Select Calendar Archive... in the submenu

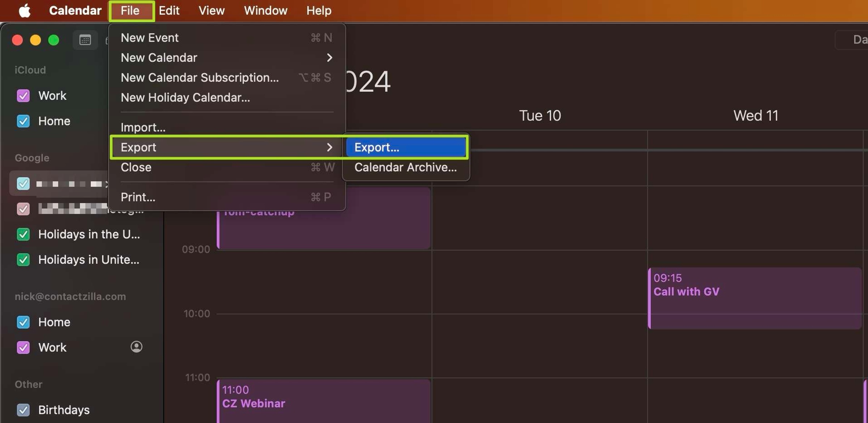(x=406, y=167)
